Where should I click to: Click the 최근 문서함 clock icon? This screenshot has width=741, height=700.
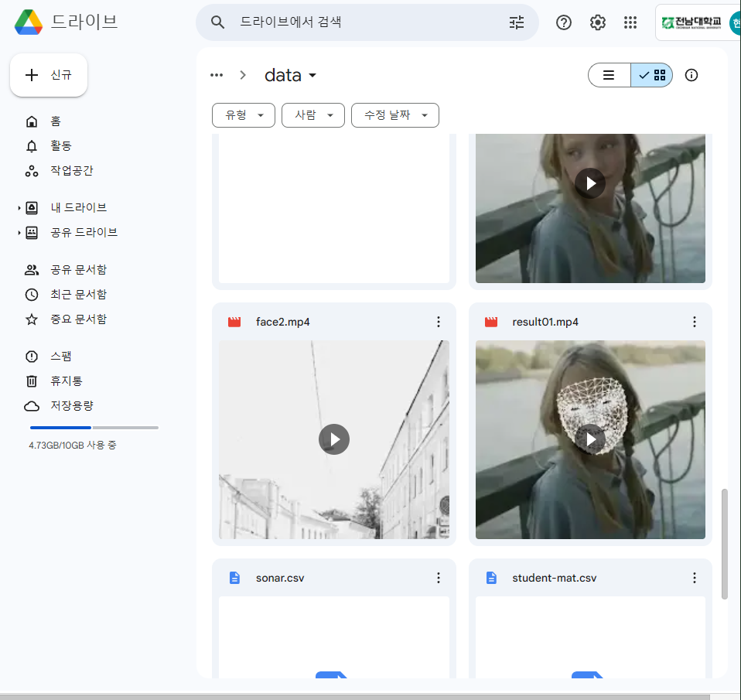(x=32, y=295)
